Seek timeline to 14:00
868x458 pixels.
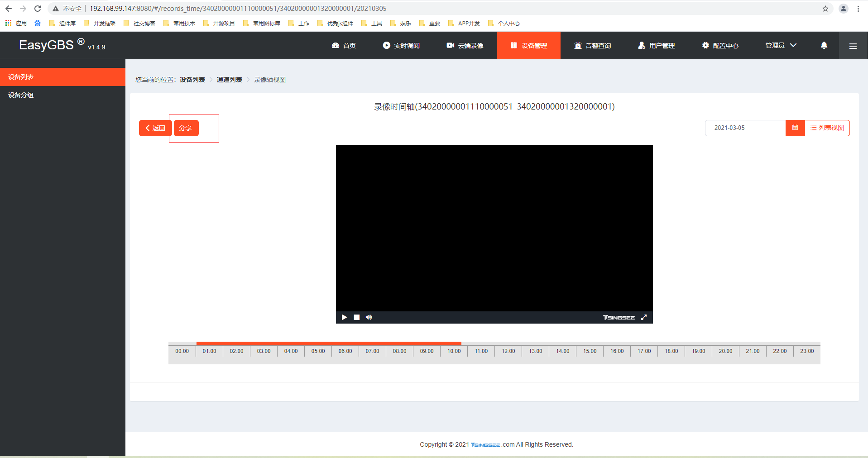tap(563, 351)
